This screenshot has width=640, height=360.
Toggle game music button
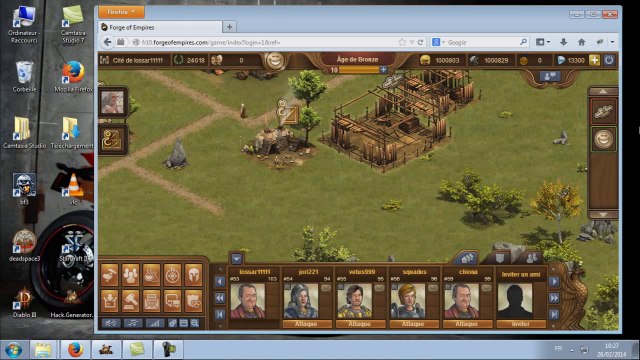click(x=133, y=323)
